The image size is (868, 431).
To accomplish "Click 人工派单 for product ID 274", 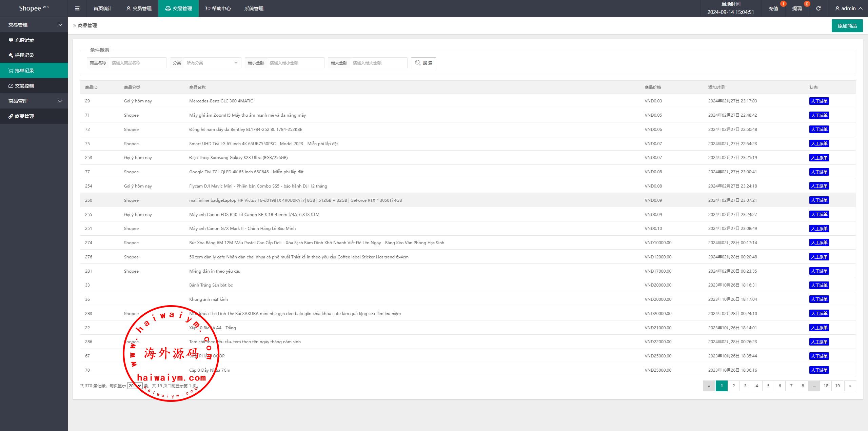I will tap(819, 242).
